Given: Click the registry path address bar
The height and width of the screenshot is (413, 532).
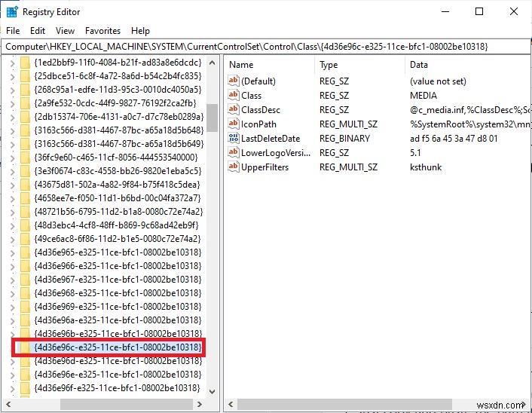Looking at the screenshot, I should (266, 47).
